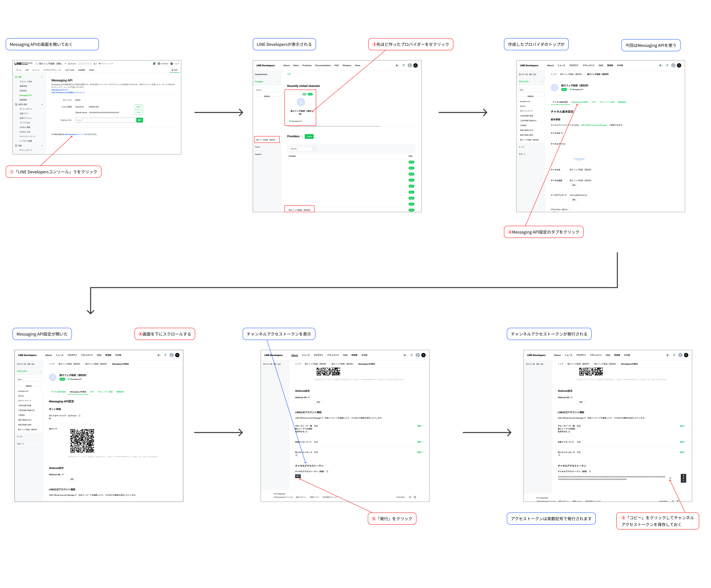This screenshot has width=711, height=588.
Task: Collapse Providers section in English console sidebar
Action: tap(279, 82)
